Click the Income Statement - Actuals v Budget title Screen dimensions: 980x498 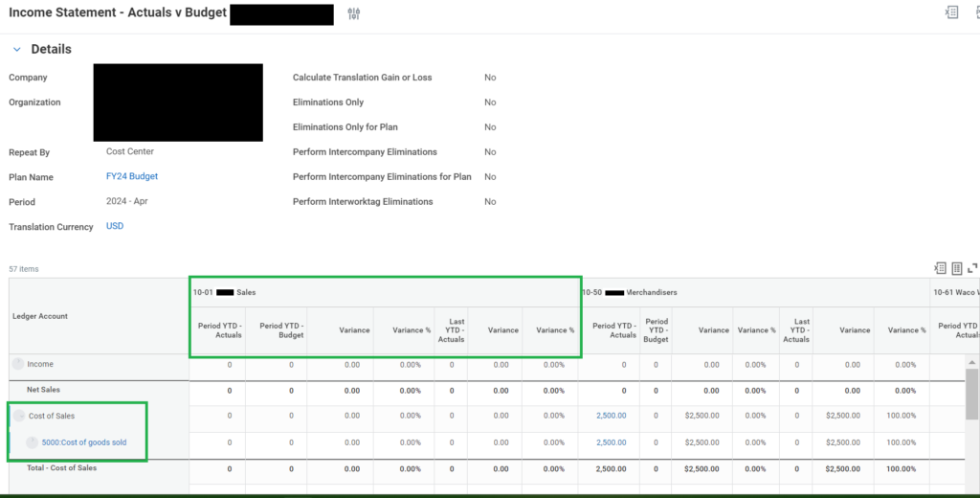click(x=118, y=12)
